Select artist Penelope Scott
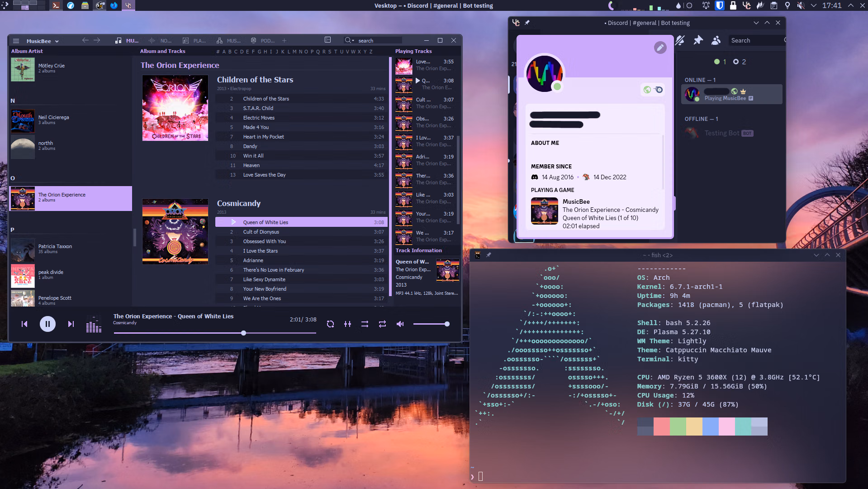The width and height of the screenshot is (868, 489). pos(71,299)
